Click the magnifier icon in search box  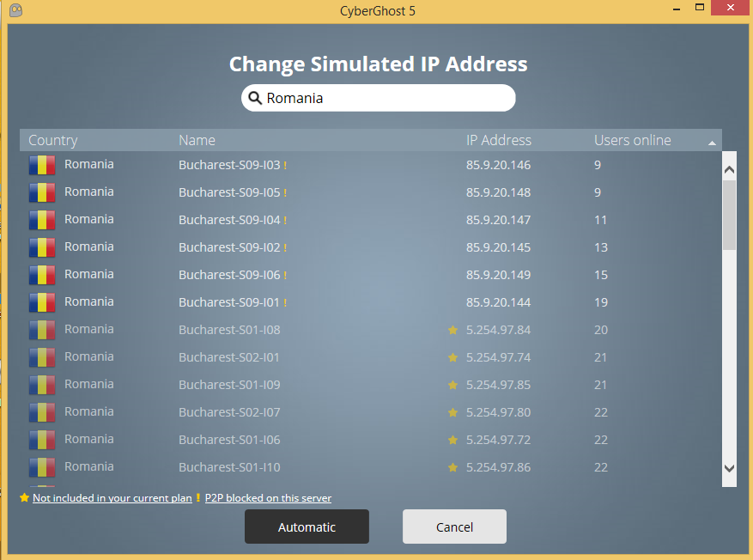click(x=255, y=98)
